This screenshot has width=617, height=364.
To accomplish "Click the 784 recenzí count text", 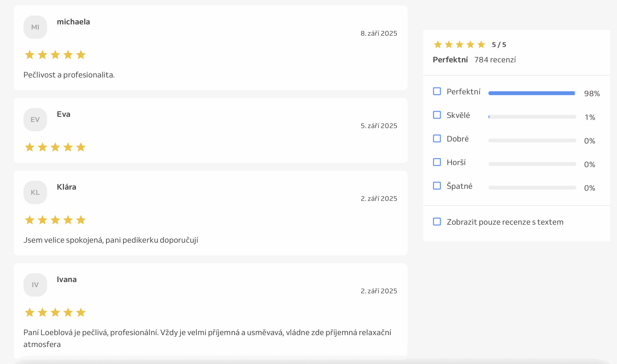I will point(495,60).
